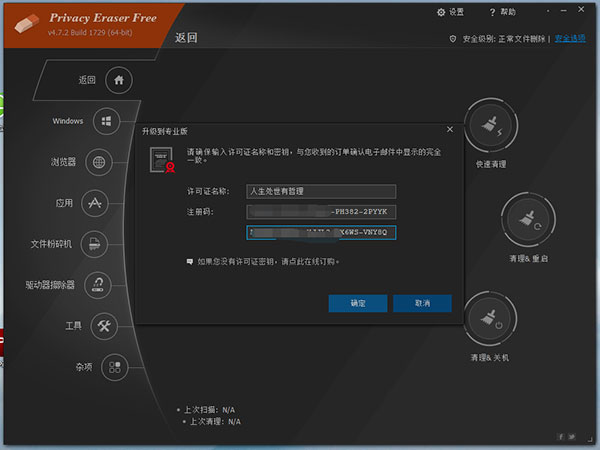Confirm registration with 确定 button
Viewport: 600px width, 450px height.
pos(358,303)
